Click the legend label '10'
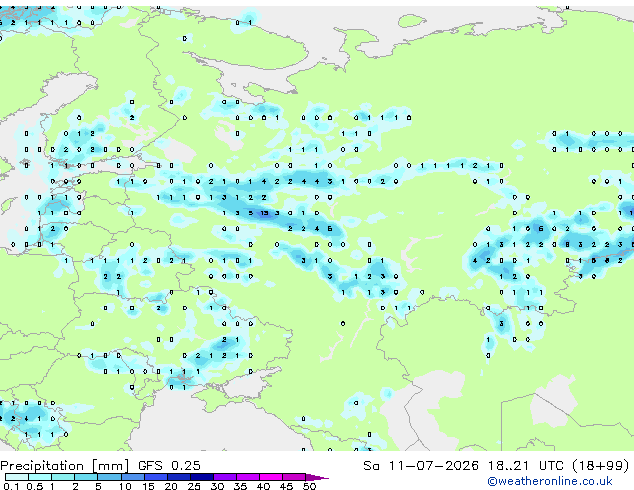 click(x=125, y=486)
